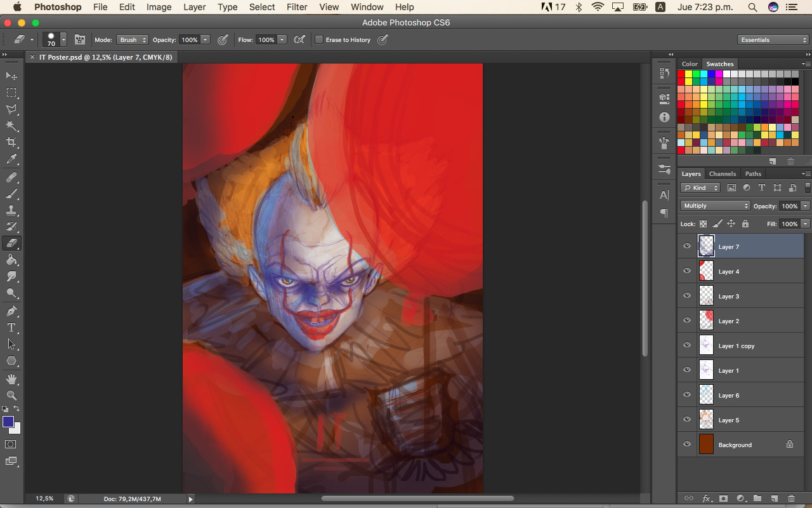Select the Healing Brush tool
812x508 pixels.
[x=11, y=177]
